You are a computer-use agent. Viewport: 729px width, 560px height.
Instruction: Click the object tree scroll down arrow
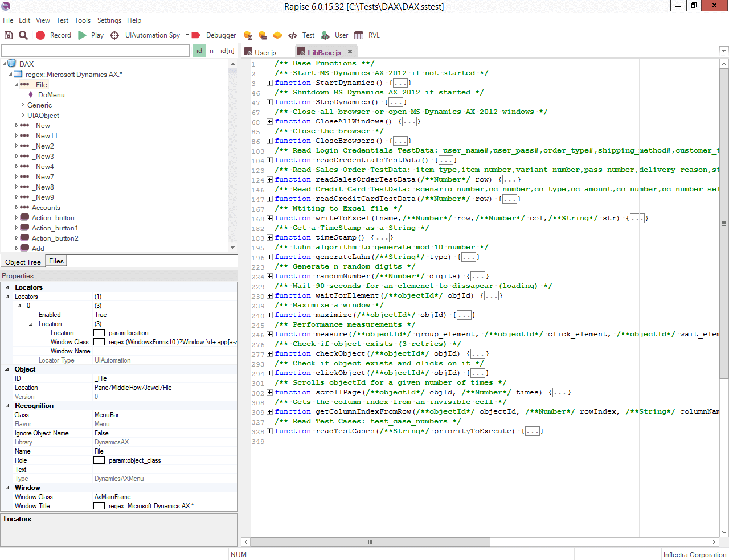[232, 248]
